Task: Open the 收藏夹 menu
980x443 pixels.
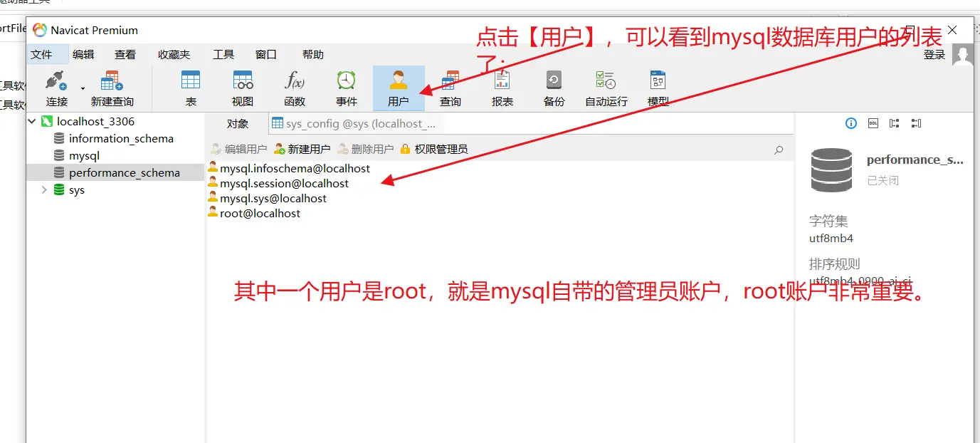Action: coord(174,54)
